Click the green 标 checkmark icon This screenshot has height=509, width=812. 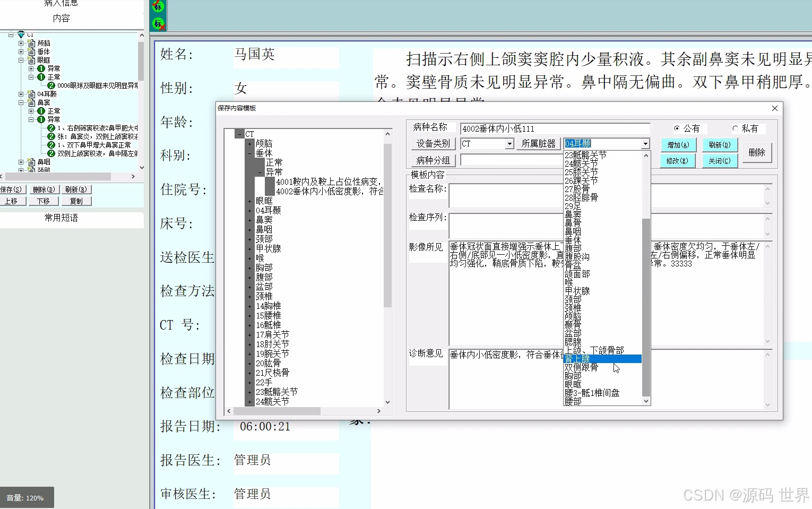pyautogui.click(x=158, y=6)
